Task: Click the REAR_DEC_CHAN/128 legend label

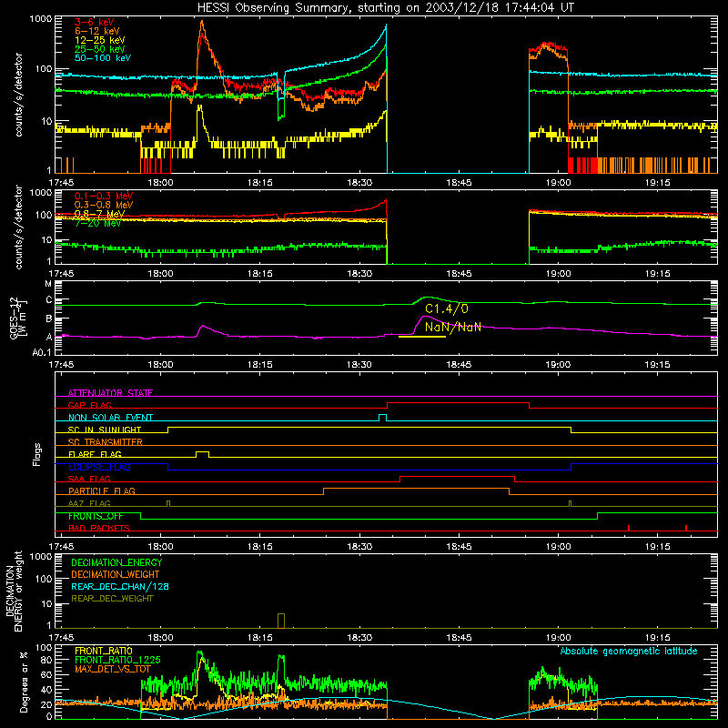Action: tap(120, 587)
